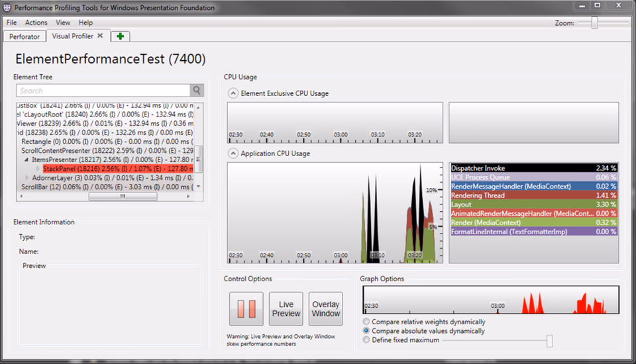Switch to the Perforator tab
The image size is (636, 364).
[x=25, y=36]
